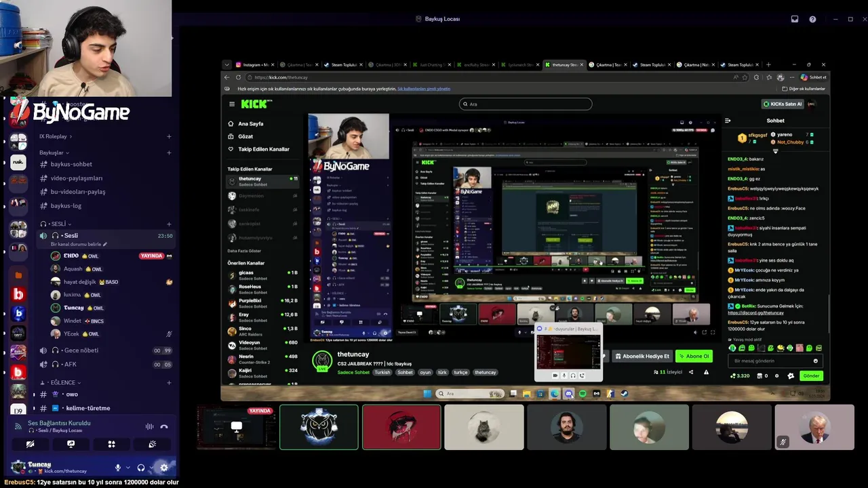Click the Steam icon in the streamed taskbar
The image size is (868, 488).
pos(624,393)
